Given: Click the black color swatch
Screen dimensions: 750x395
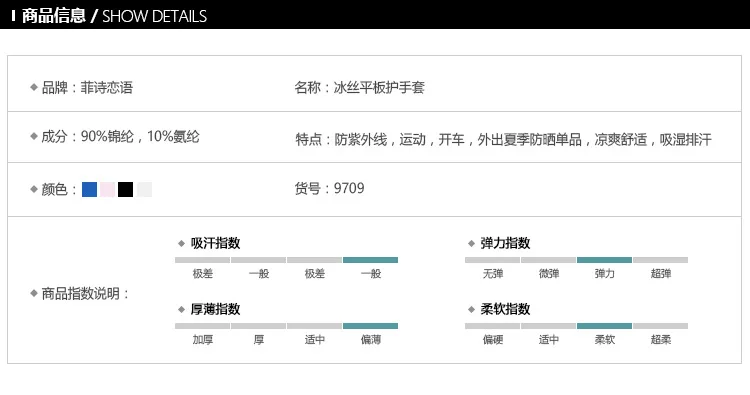Looking at the screenshot, I should [125, 189].
